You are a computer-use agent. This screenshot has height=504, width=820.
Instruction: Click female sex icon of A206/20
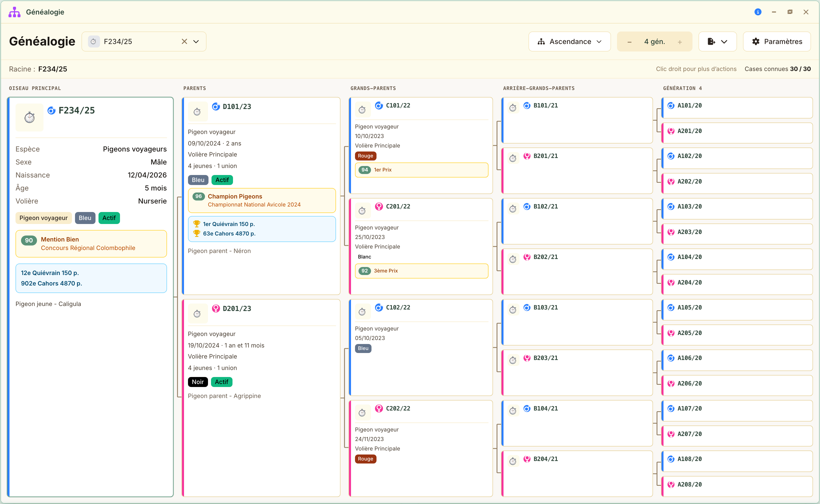coord(671,384)
